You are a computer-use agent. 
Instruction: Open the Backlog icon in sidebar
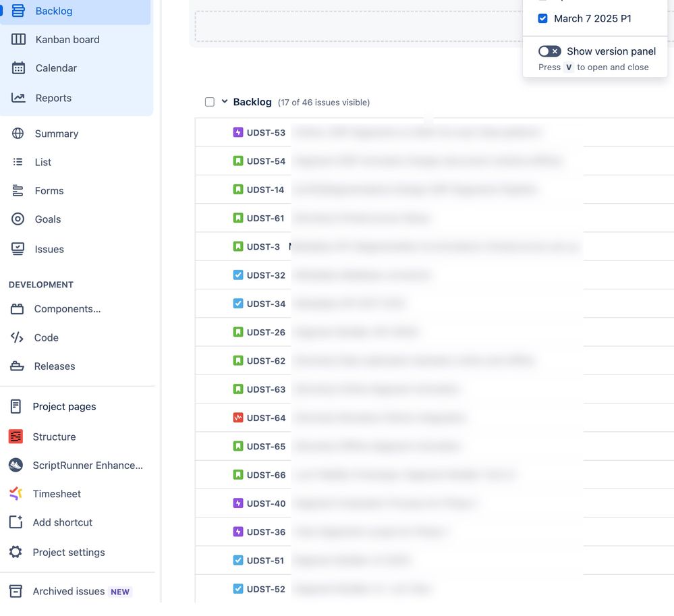coord(18,10)
